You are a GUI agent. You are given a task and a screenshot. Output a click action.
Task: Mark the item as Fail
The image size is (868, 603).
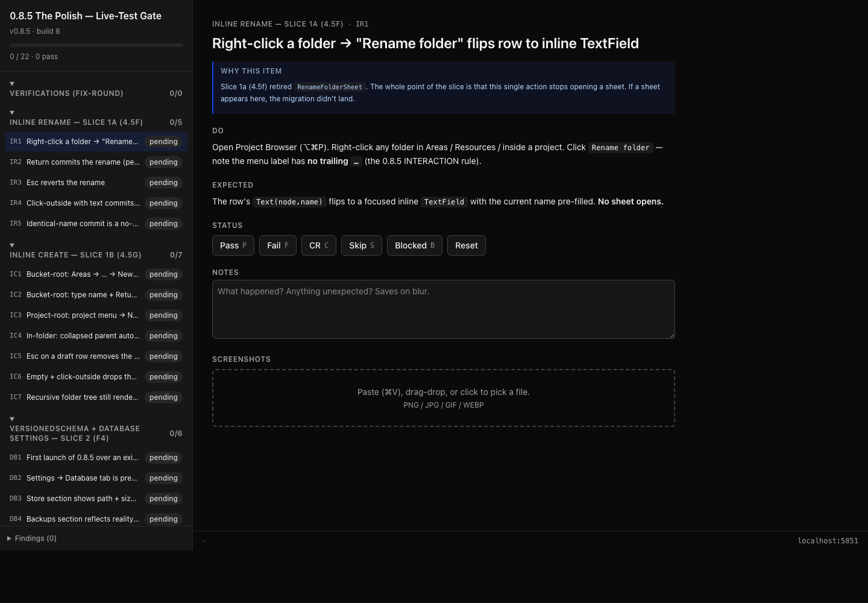(x=278, y=245)
